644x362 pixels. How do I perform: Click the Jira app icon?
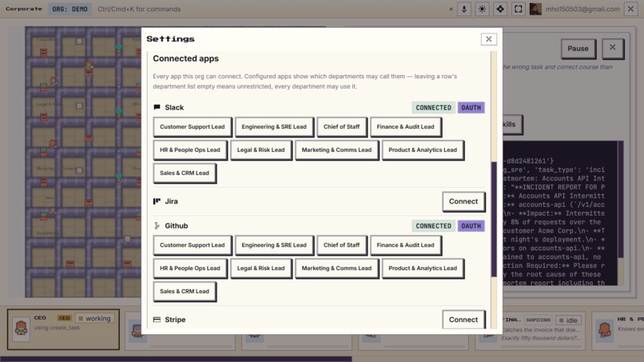(x=157, y=201)
